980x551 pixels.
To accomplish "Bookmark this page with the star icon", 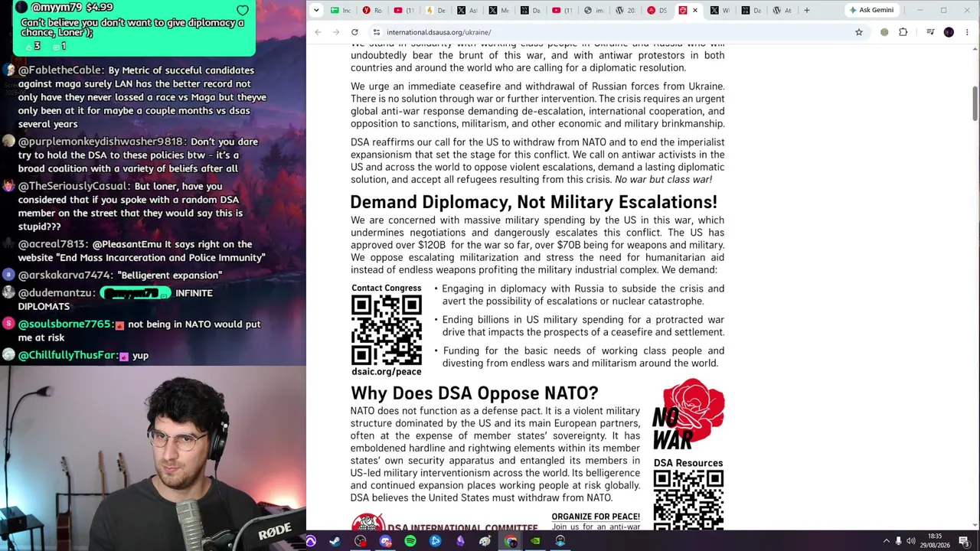I will pyautogui.click(x=859, y=32).
